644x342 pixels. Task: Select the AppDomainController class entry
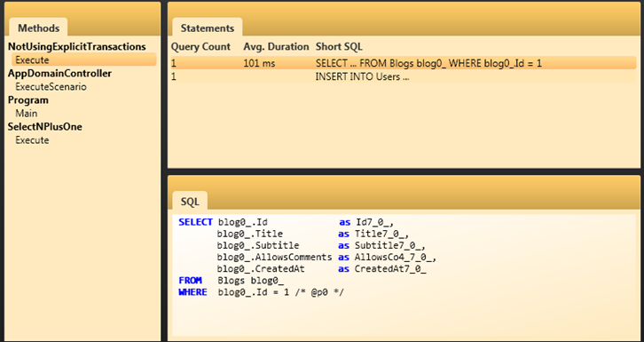pyautogui.click(x=60, y=74)
